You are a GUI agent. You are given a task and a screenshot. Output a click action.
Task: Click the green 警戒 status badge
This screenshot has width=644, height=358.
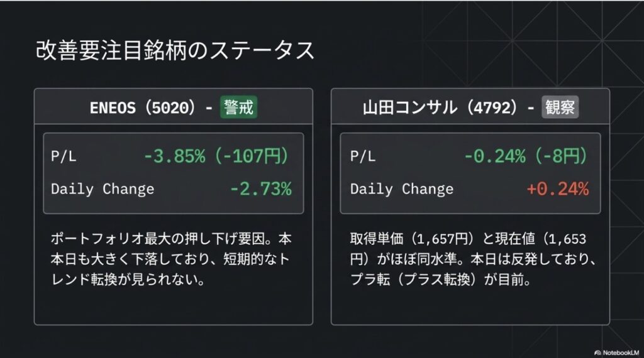pos(238,108)
